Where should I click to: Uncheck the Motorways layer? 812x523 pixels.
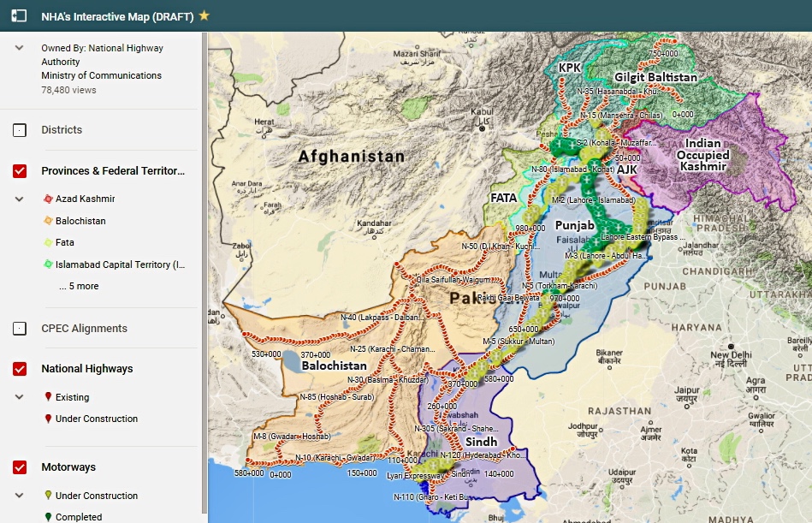[20, 467]
